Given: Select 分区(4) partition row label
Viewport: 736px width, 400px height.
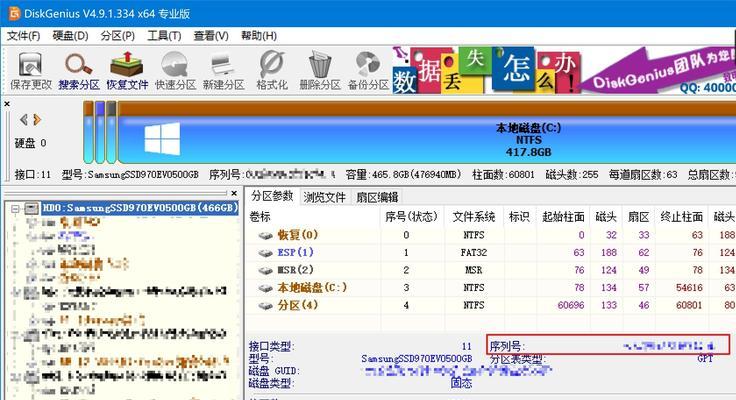Looking at the screenshot, I should [x=298, y=305].
